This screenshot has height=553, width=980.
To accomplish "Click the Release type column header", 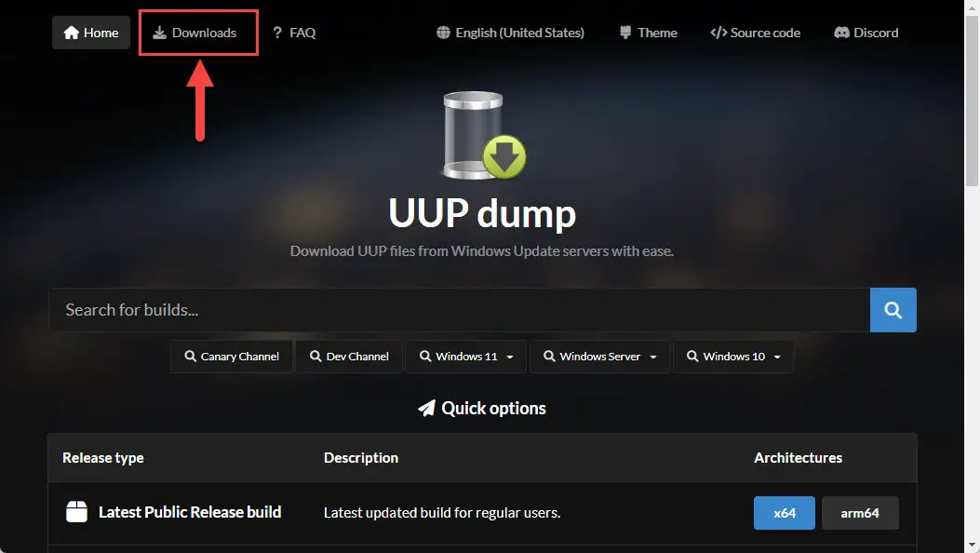I will click(x=103, y=458).
